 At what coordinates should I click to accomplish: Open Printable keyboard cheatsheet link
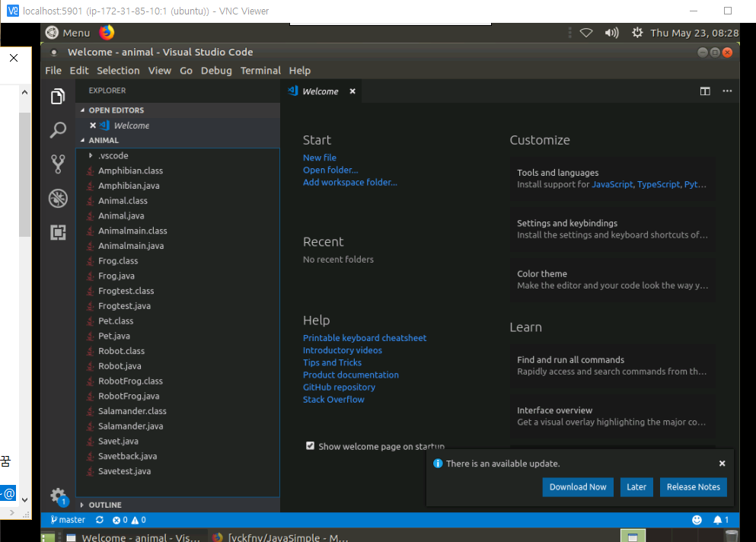tap(365, 338)
